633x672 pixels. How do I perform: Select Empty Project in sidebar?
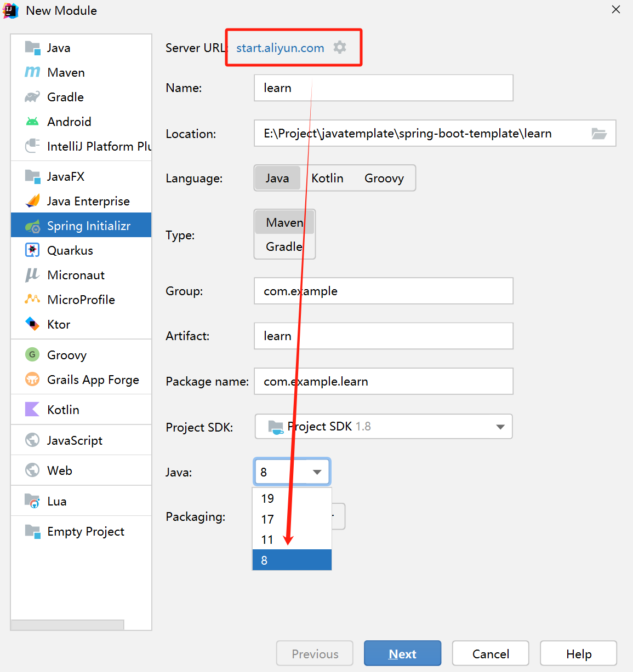pos(81,531)
